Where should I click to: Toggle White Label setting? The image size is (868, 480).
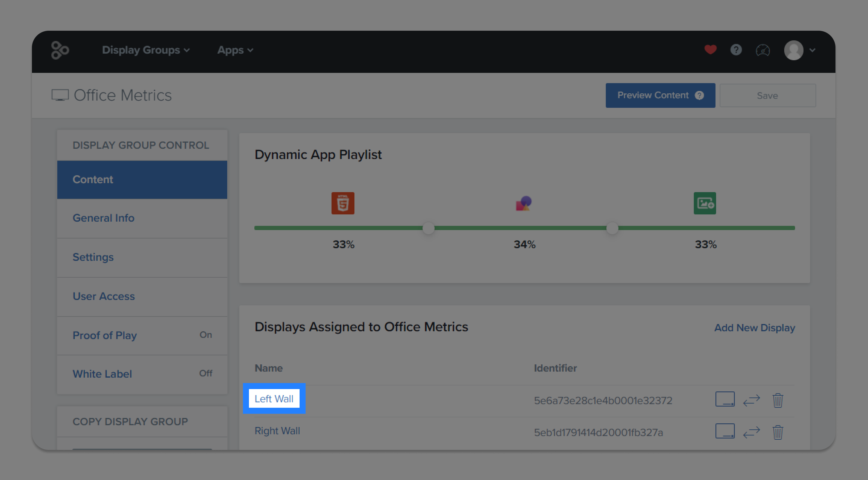(x=142, y=374)
